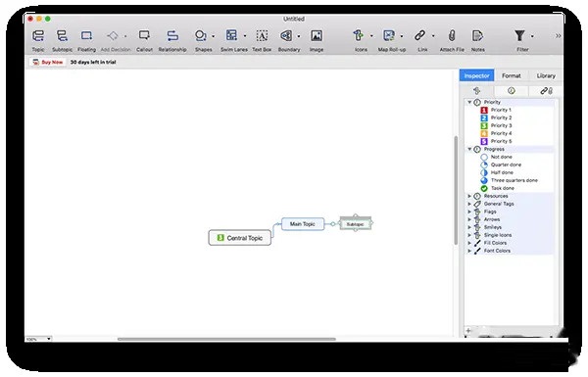Click the horizontal canvas scrollbar
The image size is (588, 377).
pyautogui.click(x=226, y=339)
